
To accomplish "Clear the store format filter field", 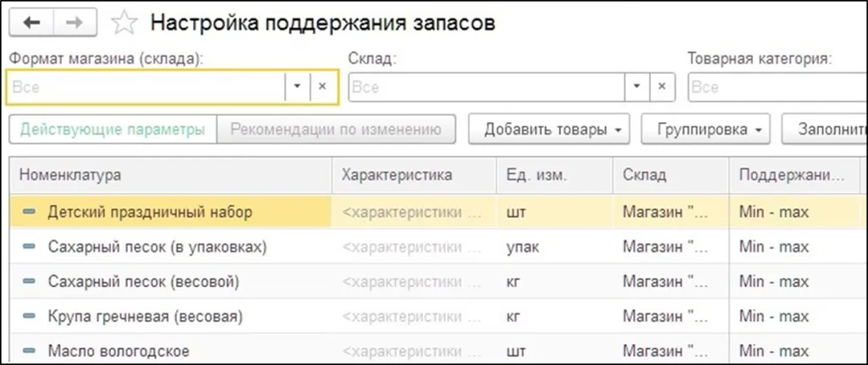I will pyautogui.click(x=322, y=87).
